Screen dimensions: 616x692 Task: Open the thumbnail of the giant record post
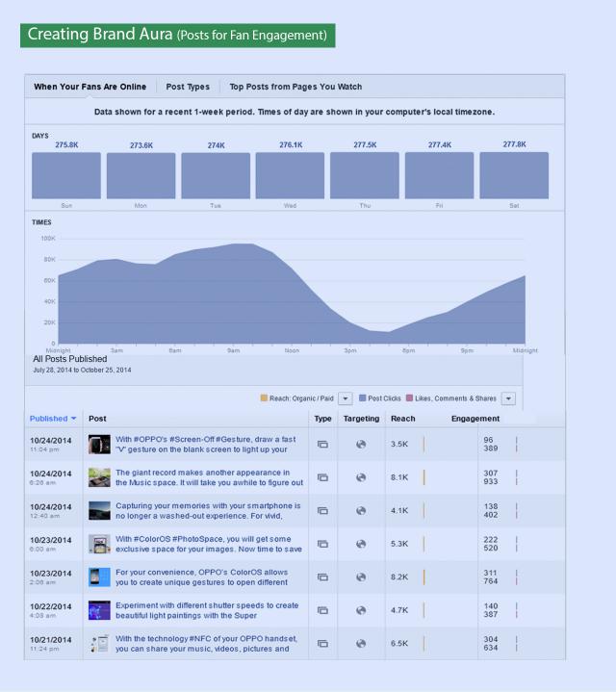click(98, 477)
